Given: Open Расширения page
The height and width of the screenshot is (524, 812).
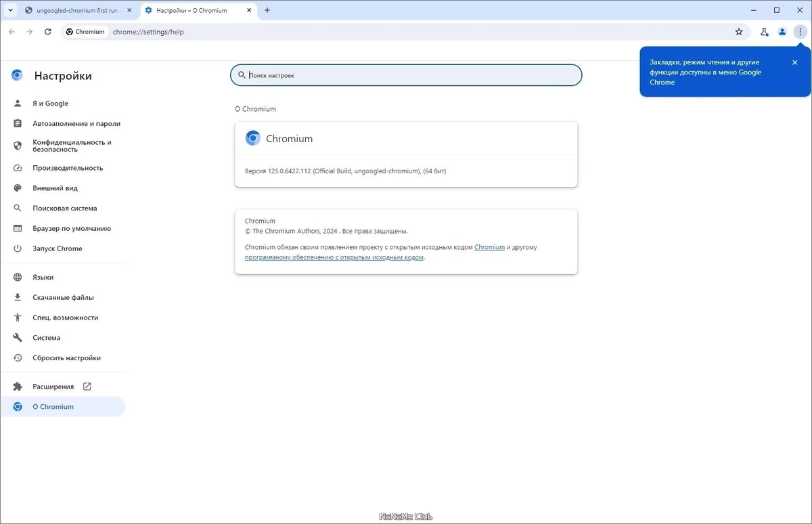Looking at the screenshot, I should click(x=63, y=387).
